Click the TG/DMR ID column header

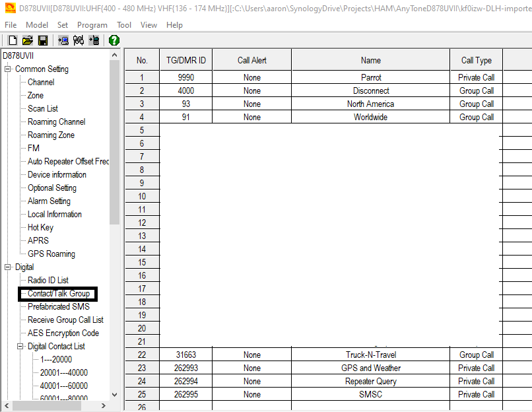[186, 61]
